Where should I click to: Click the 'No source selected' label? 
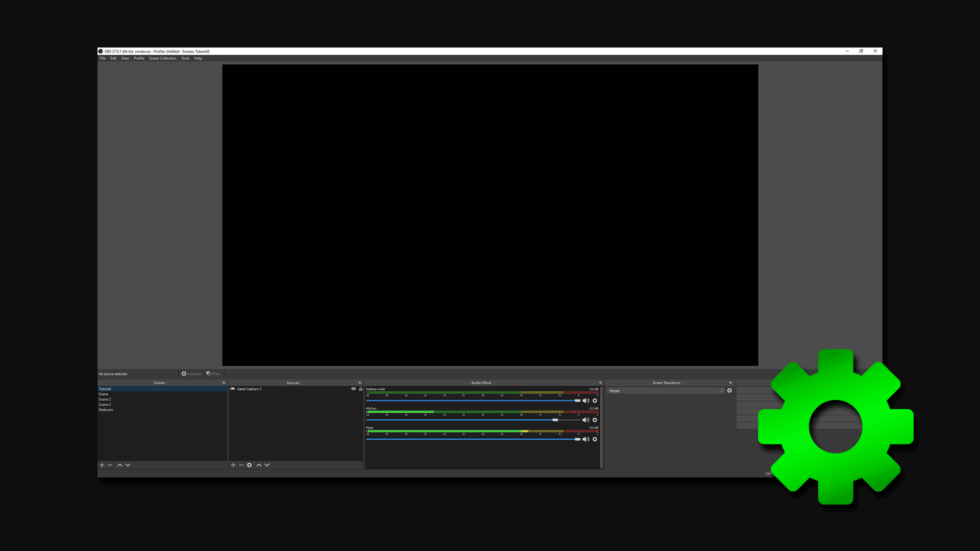113,374
